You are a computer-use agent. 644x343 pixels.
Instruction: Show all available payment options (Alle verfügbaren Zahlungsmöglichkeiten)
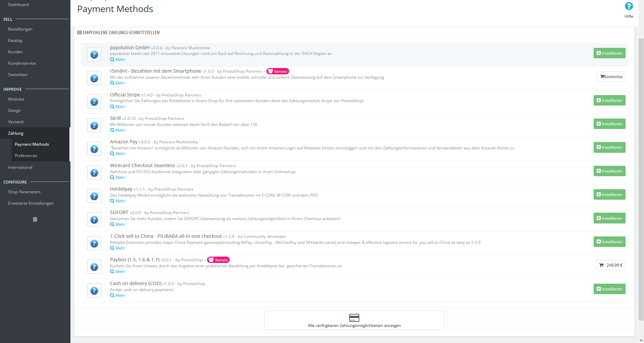point(354,320)
